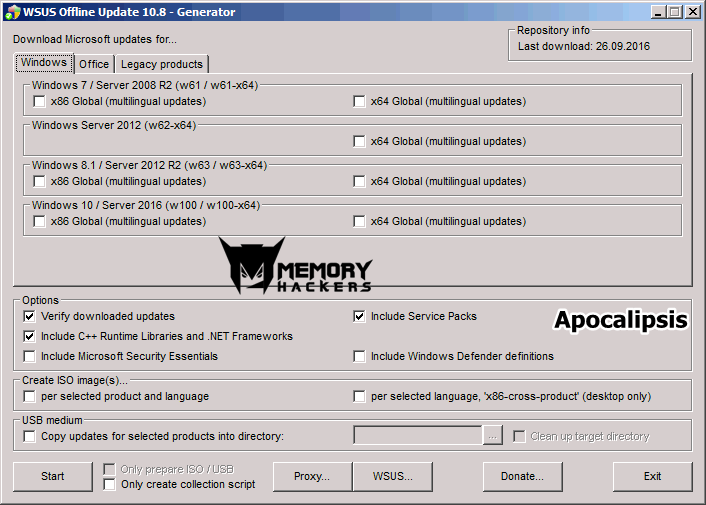The width and height of the screenshot is (706, 505).
Task: Open the Proxy... settings
Action: click(312, 476)
